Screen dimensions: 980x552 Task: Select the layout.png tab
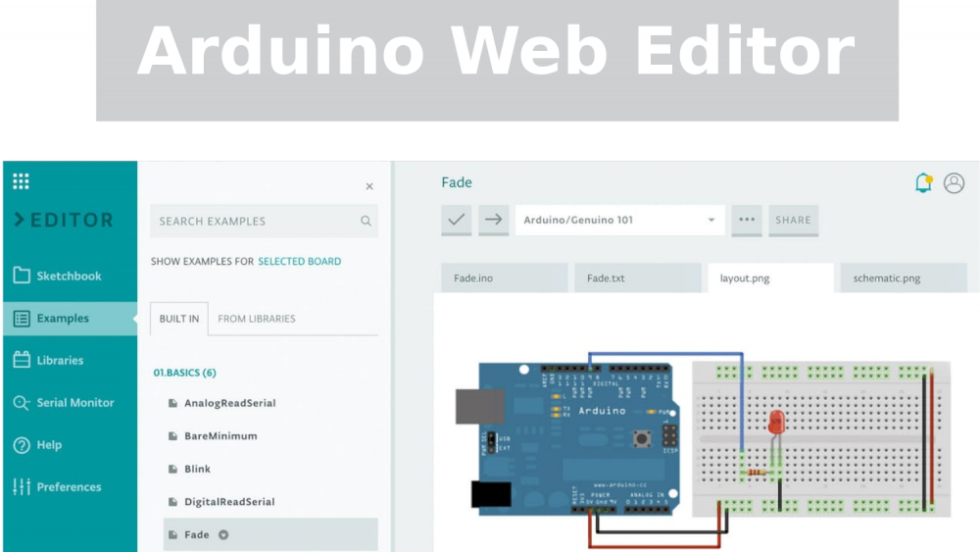(770, 278)
